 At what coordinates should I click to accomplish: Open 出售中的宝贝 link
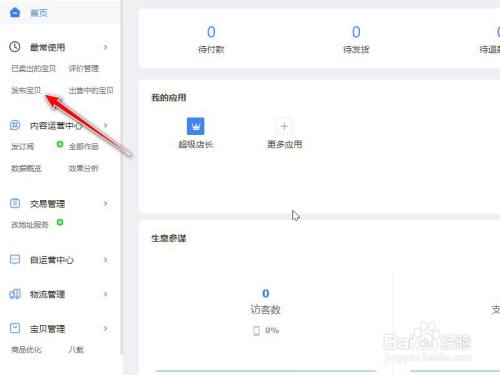(91, 90)
